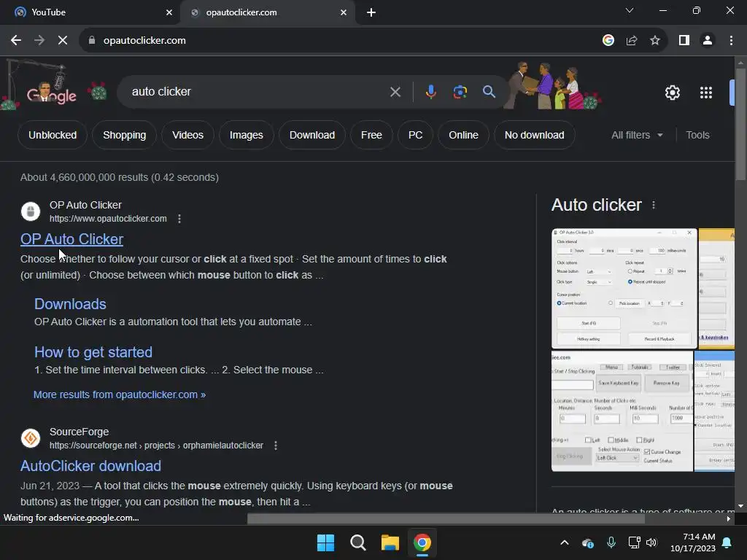Open more options beside Auto clicker heading
The image size is (747, 560).
(x=653, y=205)
